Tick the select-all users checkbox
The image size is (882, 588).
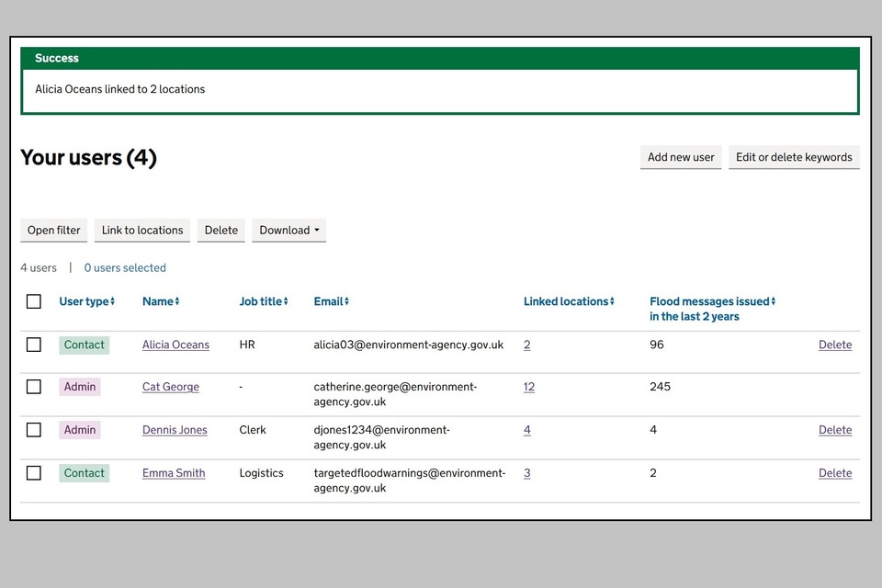click(x=34, y=301)
